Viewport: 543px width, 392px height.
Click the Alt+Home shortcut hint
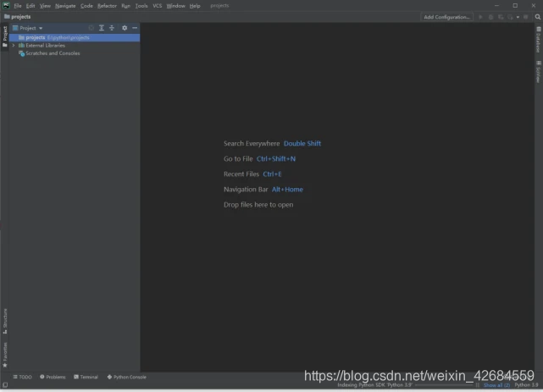pyautogui.click(x=287, y=190)
